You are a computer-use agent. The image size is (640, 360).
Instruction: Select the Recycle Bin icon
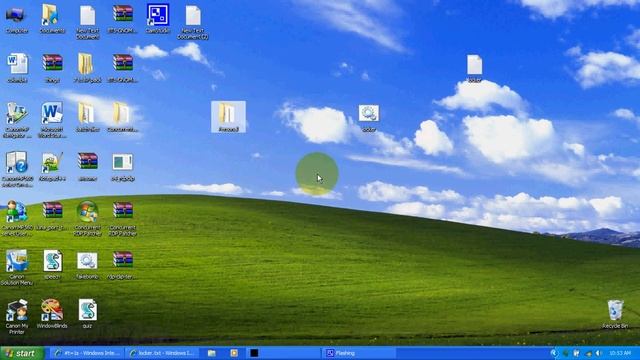click(x=615, y=314)
